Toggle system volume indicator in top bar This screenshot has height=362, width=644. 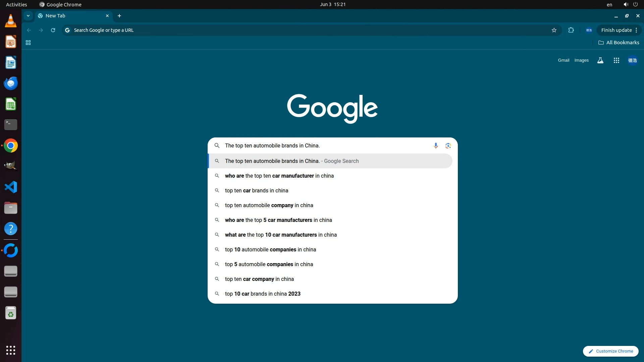626,4
